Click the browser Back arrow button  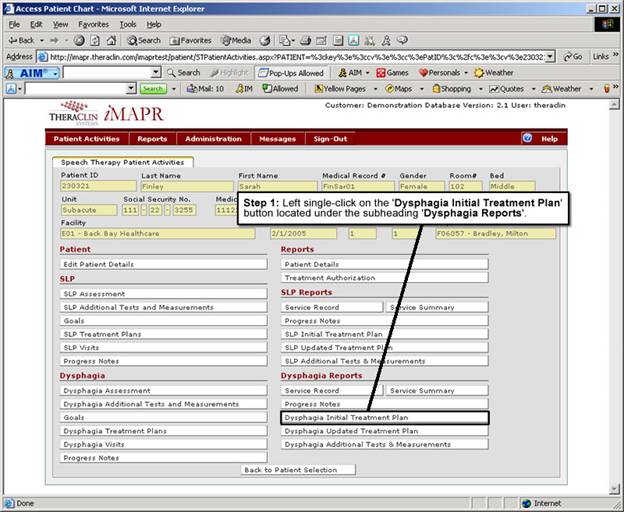[x=20, y=40]
